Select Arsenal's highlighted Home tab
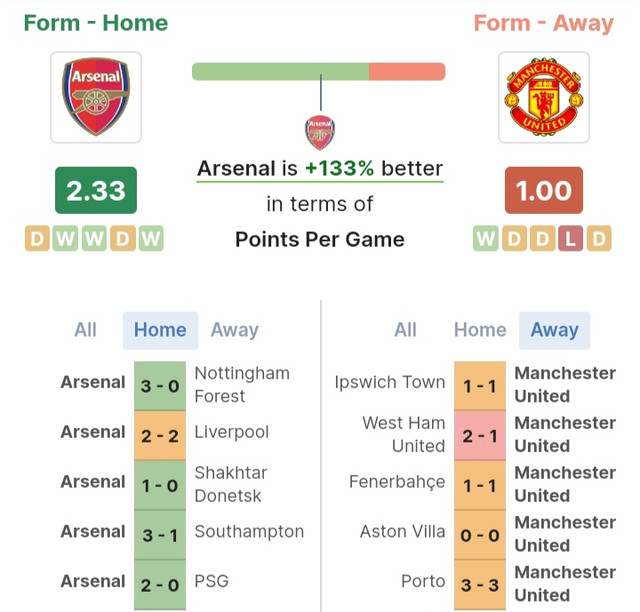Viewport: 640px width, 612px height. click(x=160, y=330)
